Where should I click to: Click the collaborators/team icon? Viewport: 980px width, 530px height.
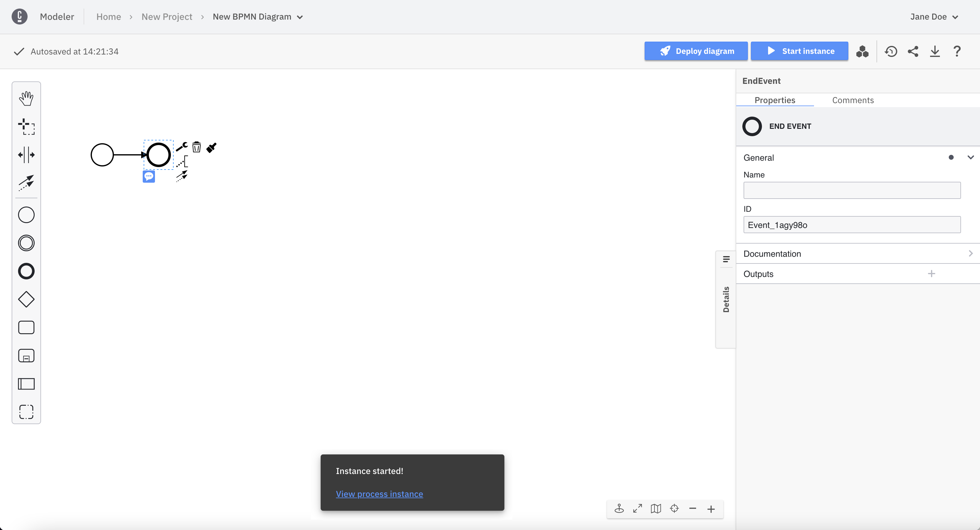click(862, 51)
